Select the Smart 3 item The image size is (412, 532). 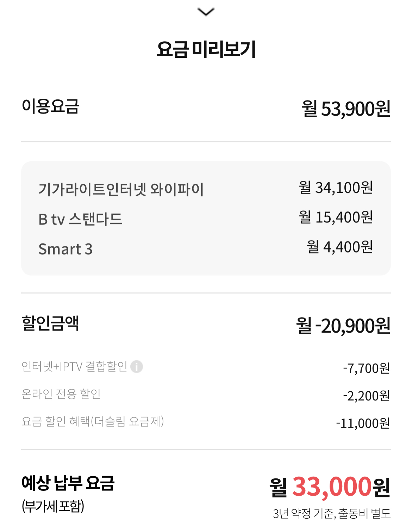pyautogui.click(x=65, y=249)
